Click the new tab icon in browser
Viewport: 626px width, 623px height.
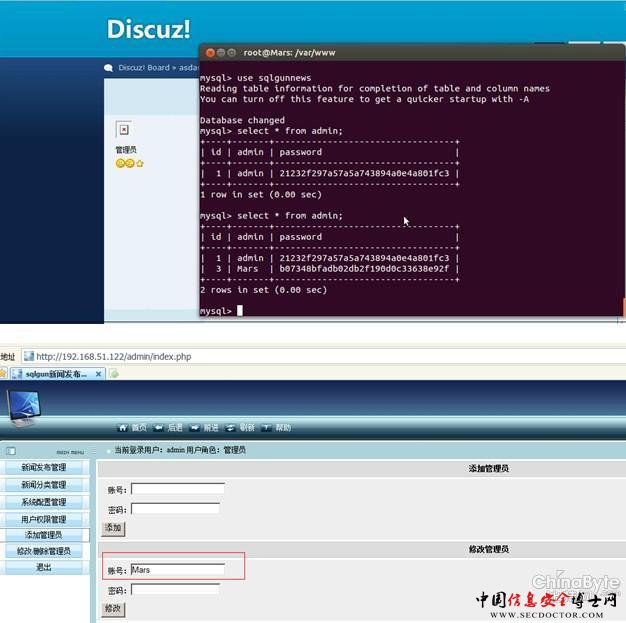(114, 374)
